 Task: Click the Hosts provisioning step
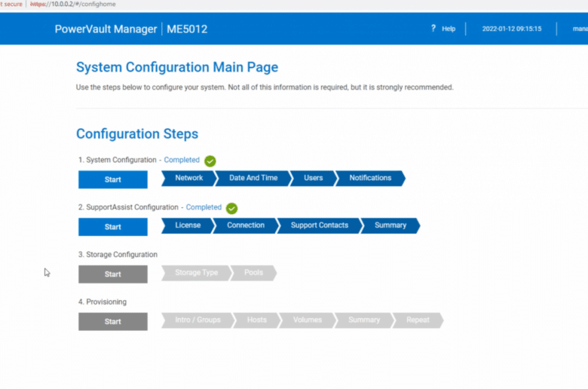[257, 320]
